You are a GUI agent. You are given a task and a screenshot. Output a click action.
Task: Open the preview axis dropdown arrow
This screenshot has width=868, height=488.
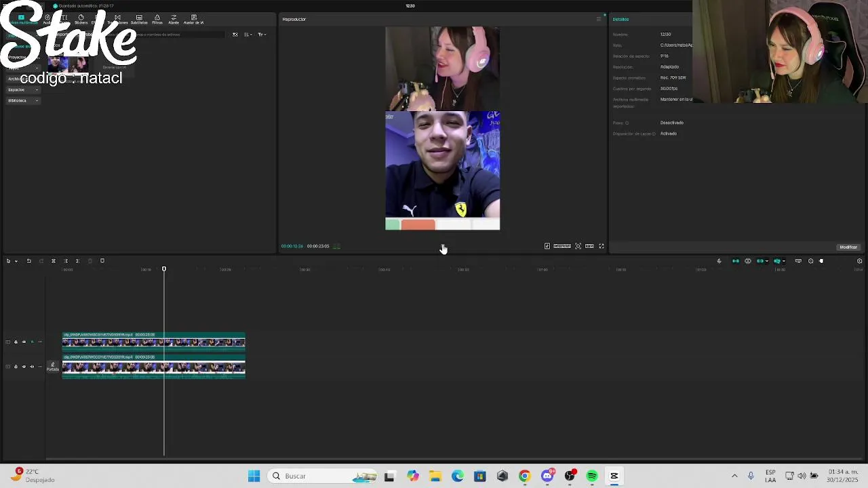tap(784, 261)
